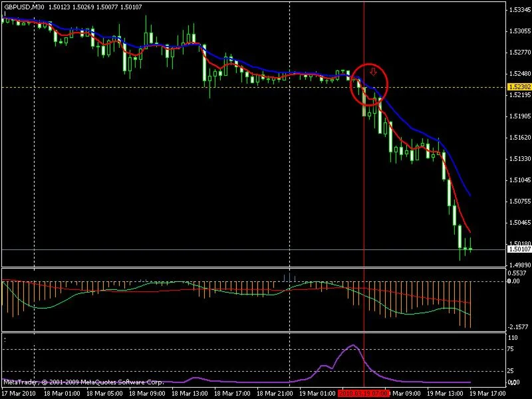
Task: Click the MACD zero level 0.00 label
Action: coord(513,281)
